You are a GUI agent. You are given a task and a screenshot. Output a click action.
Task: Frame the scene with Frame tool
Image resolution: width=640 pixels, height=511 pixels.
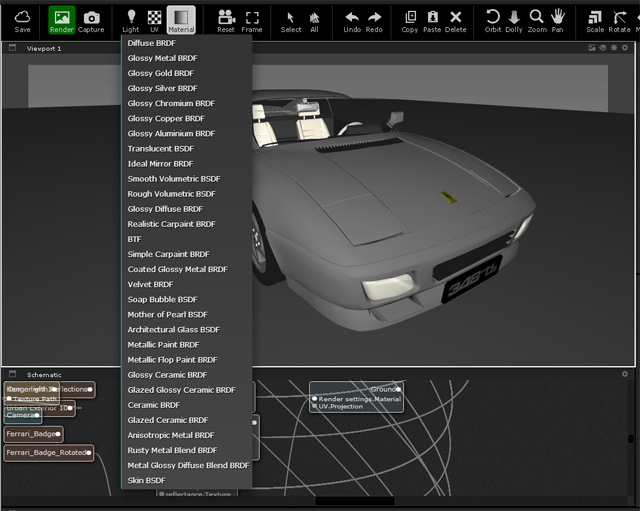(252, 21)
